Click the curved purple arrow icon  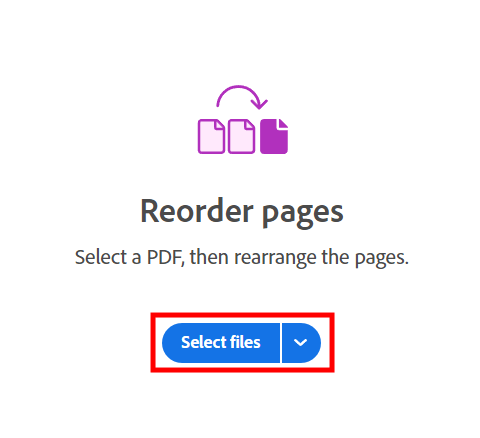(x=242, y=98)
